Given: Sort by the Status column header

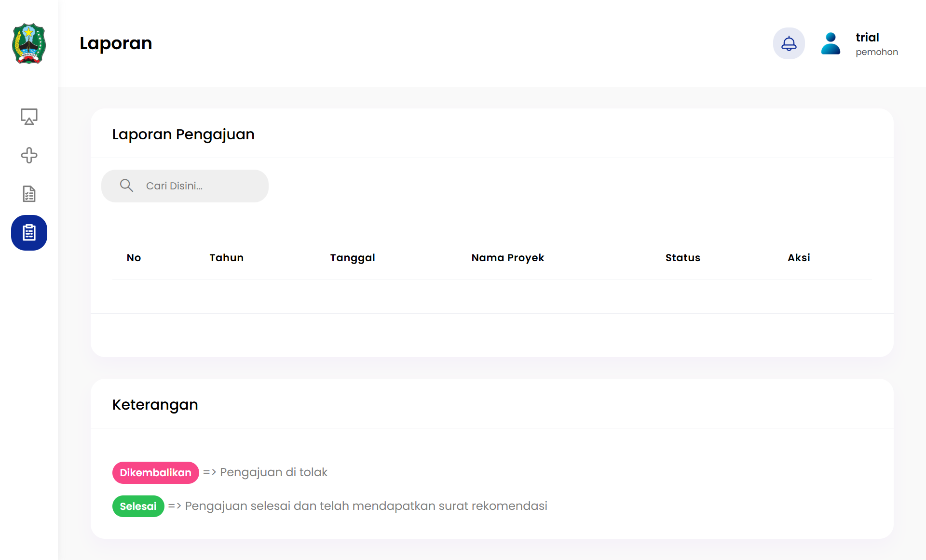Looking at the screenshot, I should click(x=682, y=258).
